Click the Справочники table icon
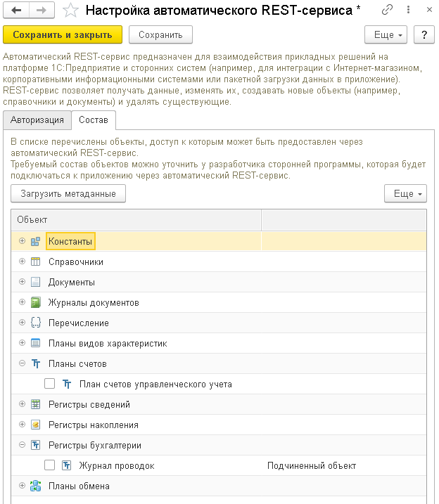 pos(35,261)
